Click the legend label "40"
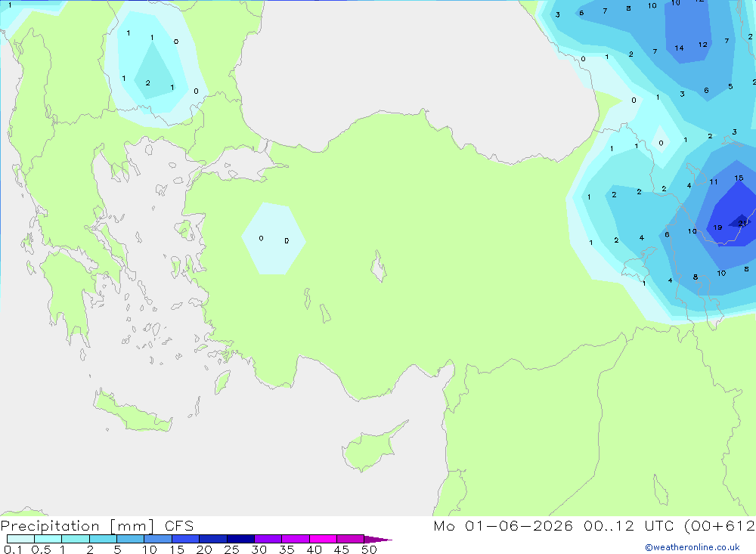 pyautogui.click(x=314, y=549)
